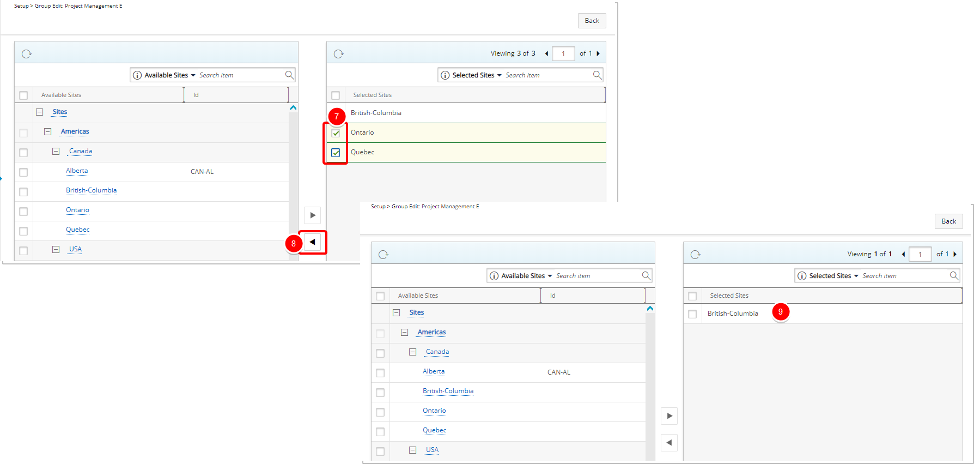Check Quebec checkbox in bottom window tree
This screenshot has width=980, height=470.
380,432
